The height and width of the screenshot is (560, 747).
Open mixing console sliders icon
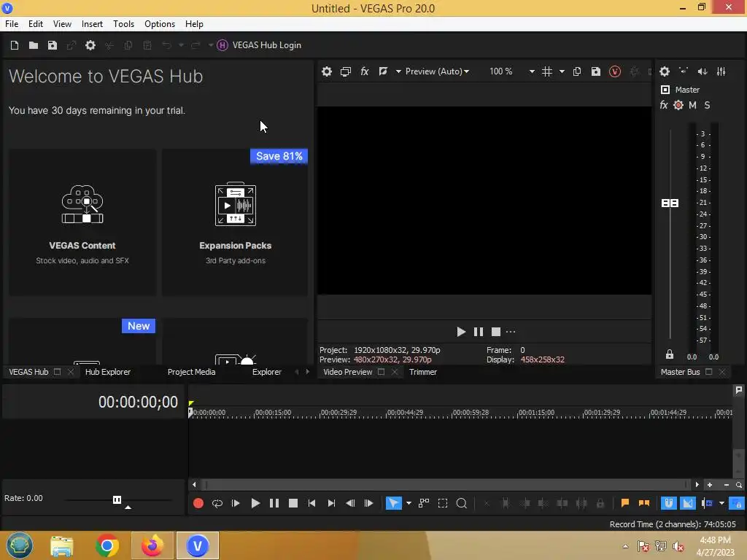click(721, 71)
